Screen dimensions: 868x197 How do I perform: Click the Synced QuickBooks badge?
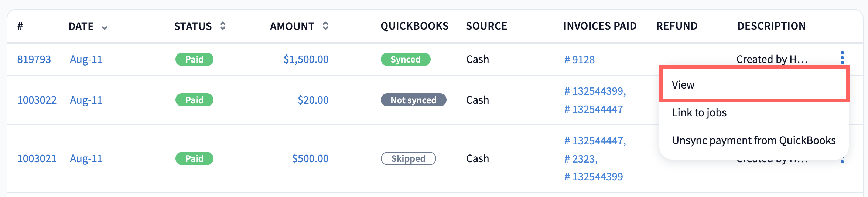pos(405,59)
